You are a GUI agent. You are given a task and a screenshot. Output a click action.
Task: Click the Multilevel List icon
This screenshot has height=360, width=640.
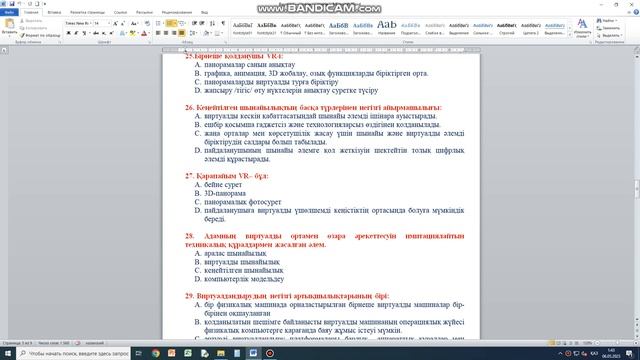[182, 23]
